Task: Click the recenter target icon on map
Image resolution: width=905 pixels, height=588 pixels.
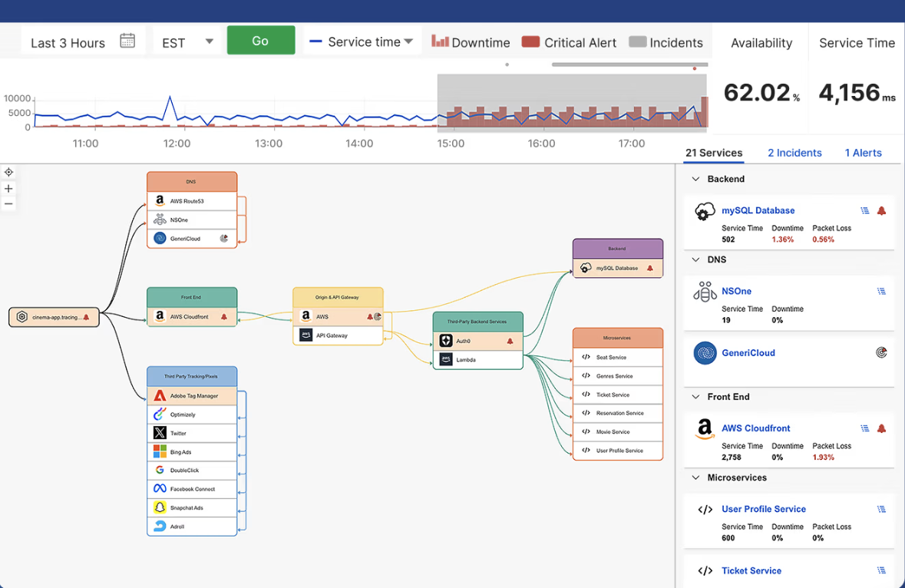Action: (8, 172)
